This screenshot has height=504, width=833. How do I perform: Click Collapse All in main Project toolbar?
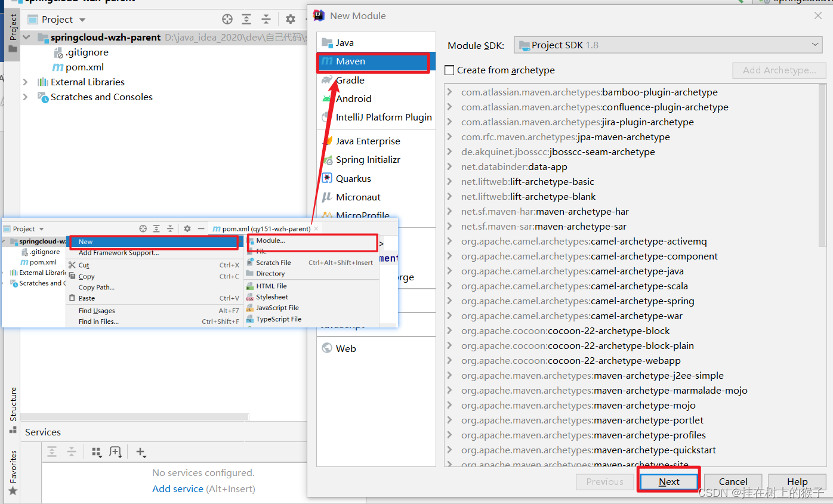[266, 19]
